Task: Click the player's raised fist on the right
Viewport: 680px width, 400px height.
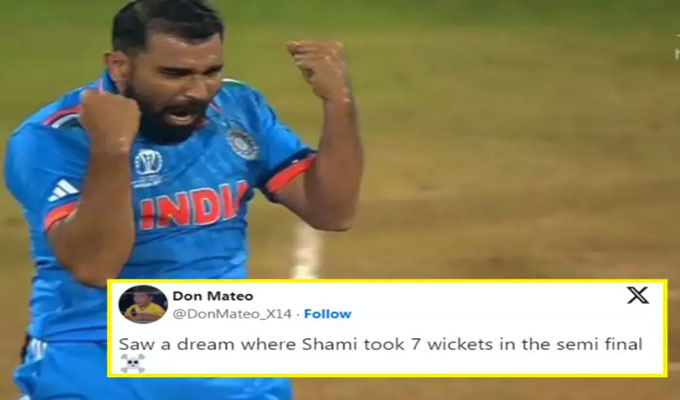Action: tap(319, 68)
